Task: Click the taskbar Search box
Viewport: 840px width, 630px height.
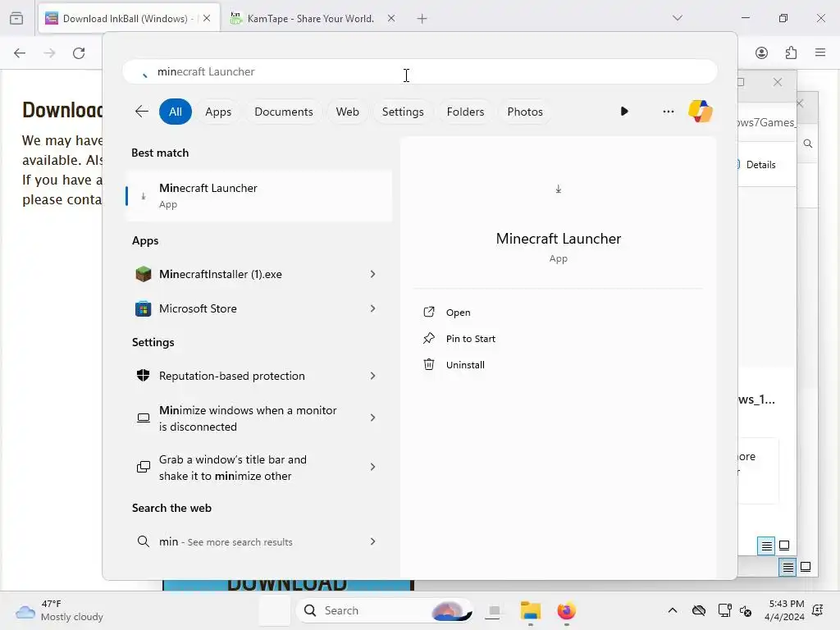Action: pyautogui.click(x=384, y=610)
